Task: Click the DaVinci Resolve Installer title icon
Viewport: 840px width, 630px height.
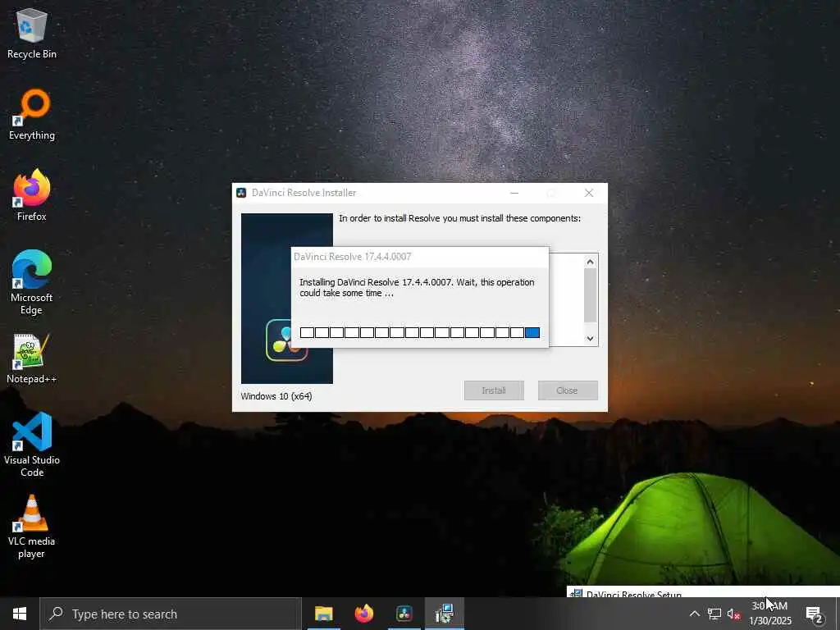Action: pyautogui.click(x=242, y=193)
